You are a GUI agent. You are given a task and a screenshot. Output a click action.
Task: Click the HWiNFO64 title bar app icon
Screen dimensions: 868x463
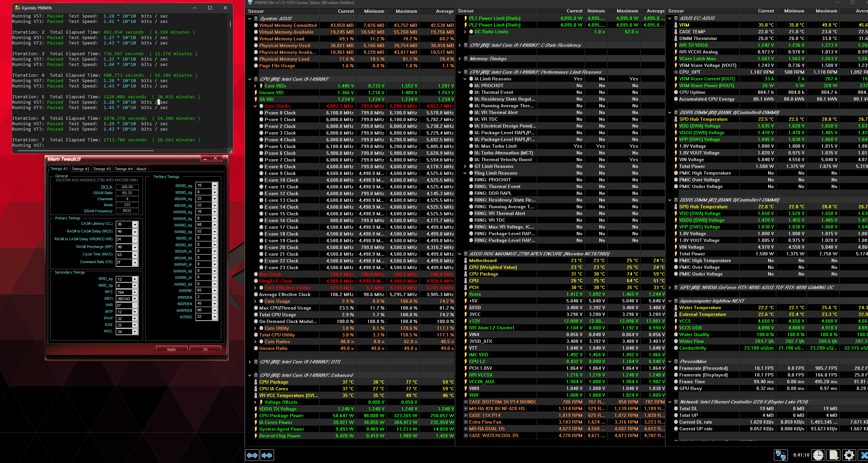coord(250,3)
